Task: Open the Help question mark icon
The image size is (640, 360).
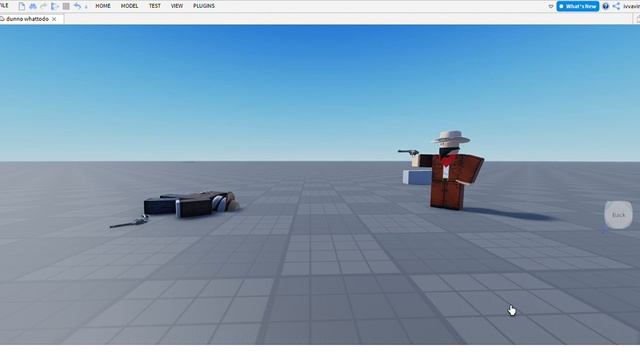Action: 606,6
